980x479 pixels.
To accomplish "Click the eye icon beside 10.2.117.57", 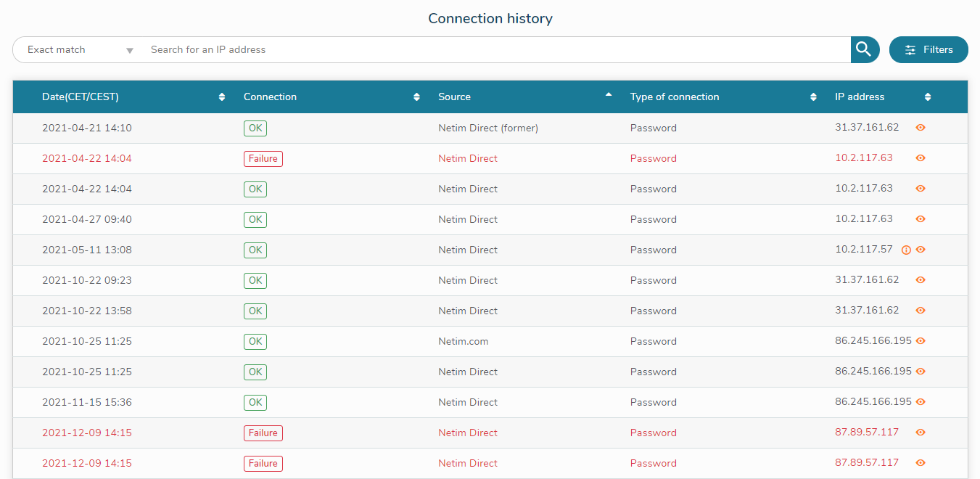I will click(x=920, y=249).
